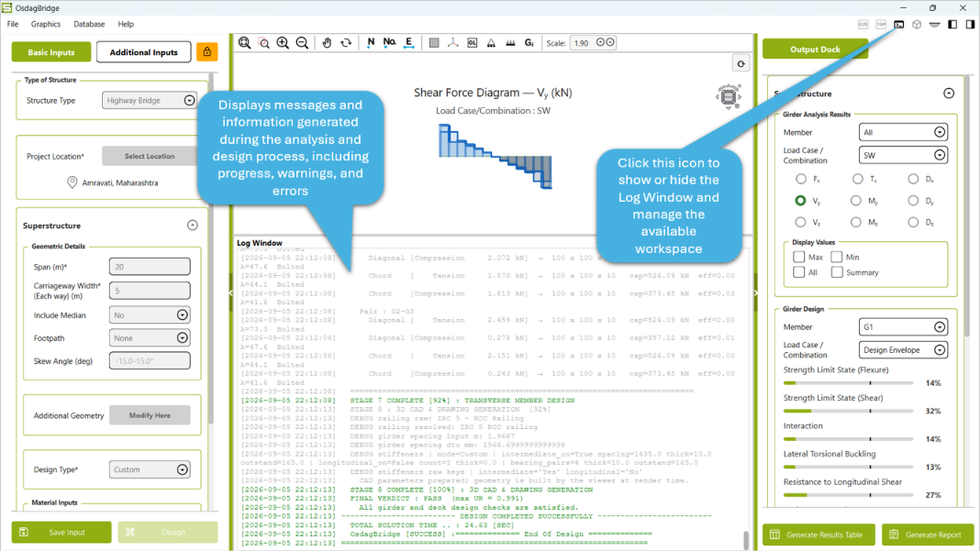Open the Database menu

[x=89, y=24]
